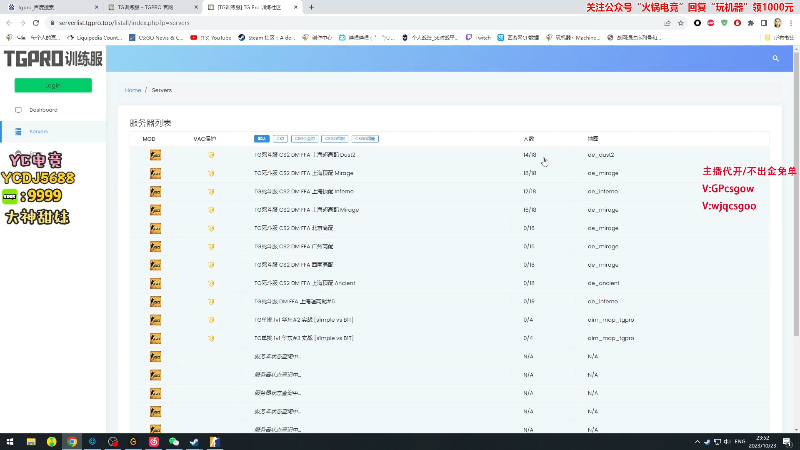Click the VAC shield in the last dim_map_tgpro row

[x=211, y=338]
